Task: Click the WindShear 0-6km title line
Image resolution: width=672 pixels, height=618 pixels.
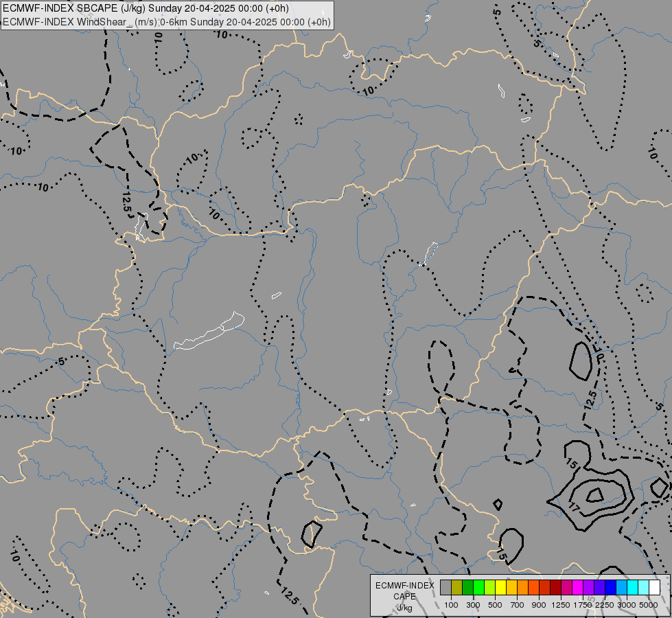Action: pyautogui.click(x=167, y=22)
